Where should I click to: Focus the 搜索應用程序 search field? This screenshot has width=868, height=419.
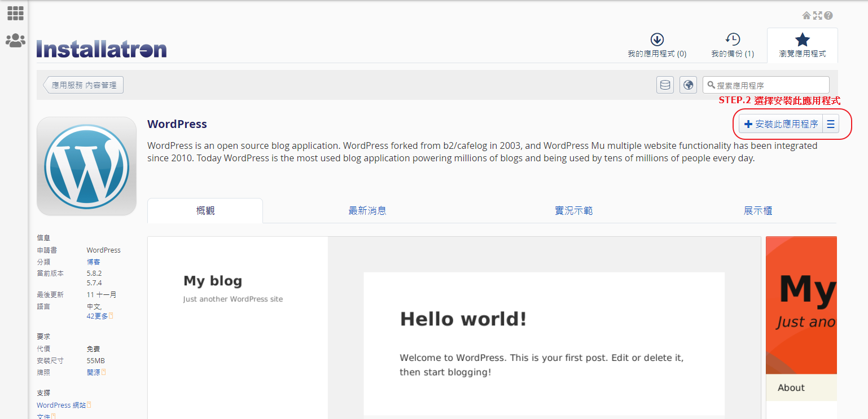pos(766,85)
